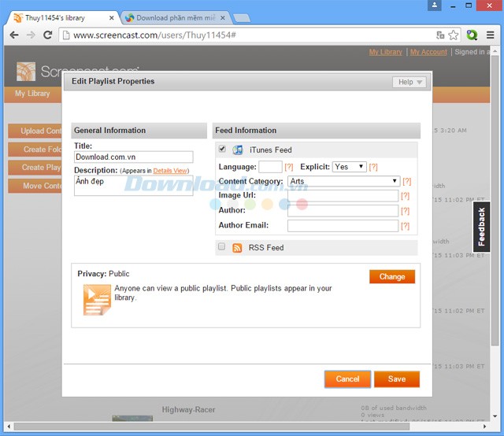
Task: Close the Download phần mềm tab
Action: (x=222, y=18)
